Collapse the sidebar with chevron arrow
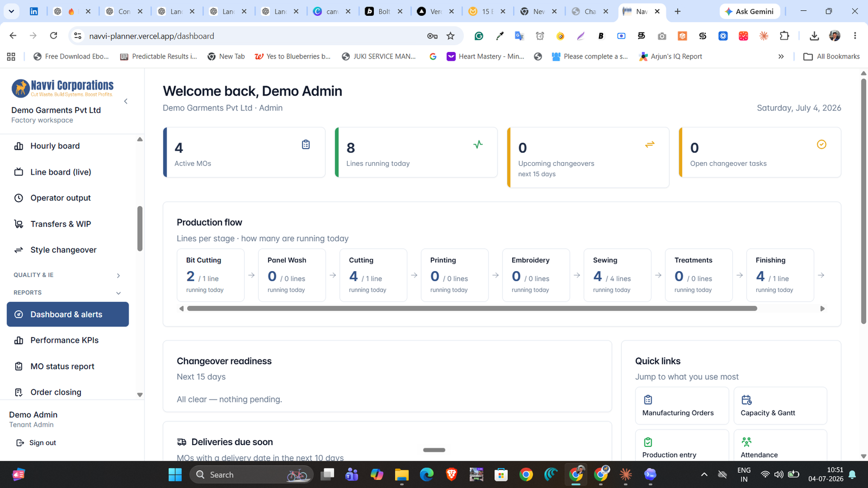The width and height of the screenshot is (868, 488). tap(126, 101)
